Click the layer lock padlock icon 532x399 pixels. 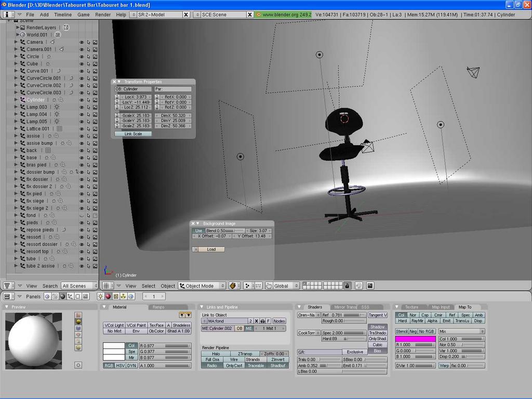click(x=347, y=286)
